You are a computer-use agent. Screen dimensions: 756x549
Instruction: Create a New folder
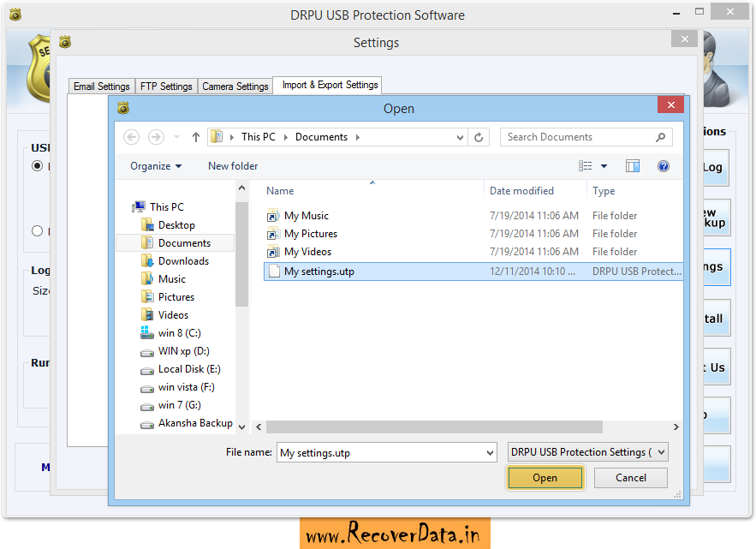click(x=233, y=166)
